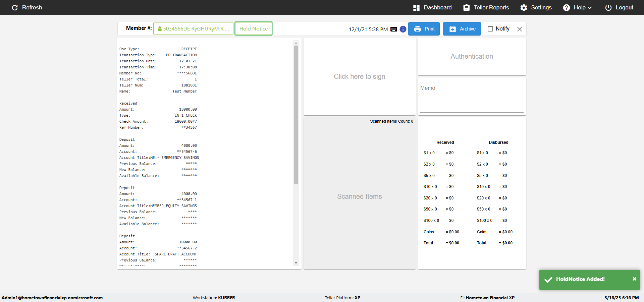Click the Hold Notice button
The image size is (644, 302).
click(254, 28)
